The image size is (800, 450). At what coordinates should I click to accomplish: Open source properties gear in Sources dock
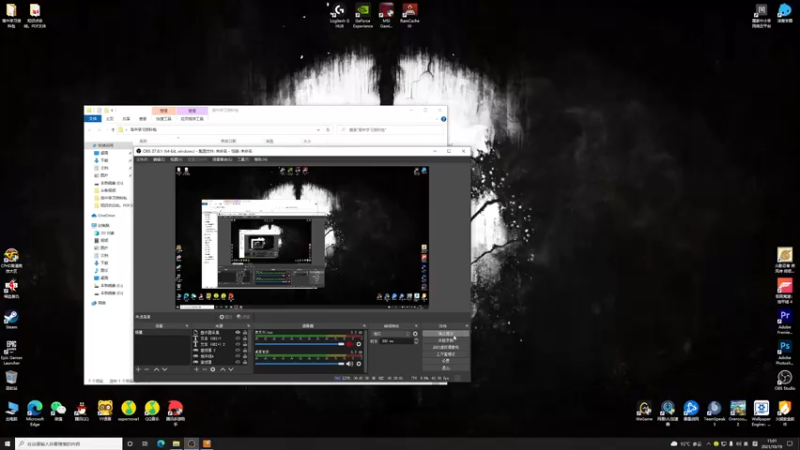pyautogui.click(x=213, y=369)
